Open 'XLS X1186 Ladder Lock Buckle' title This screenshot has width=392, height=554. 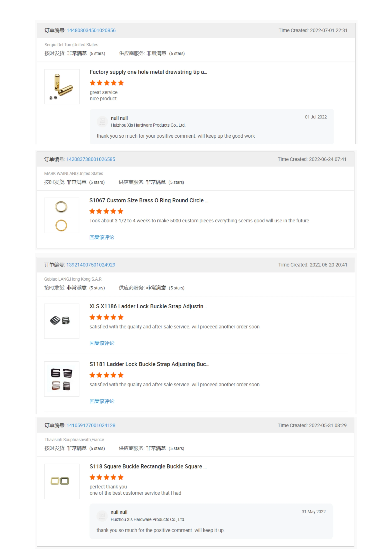(x=148, y=306)
